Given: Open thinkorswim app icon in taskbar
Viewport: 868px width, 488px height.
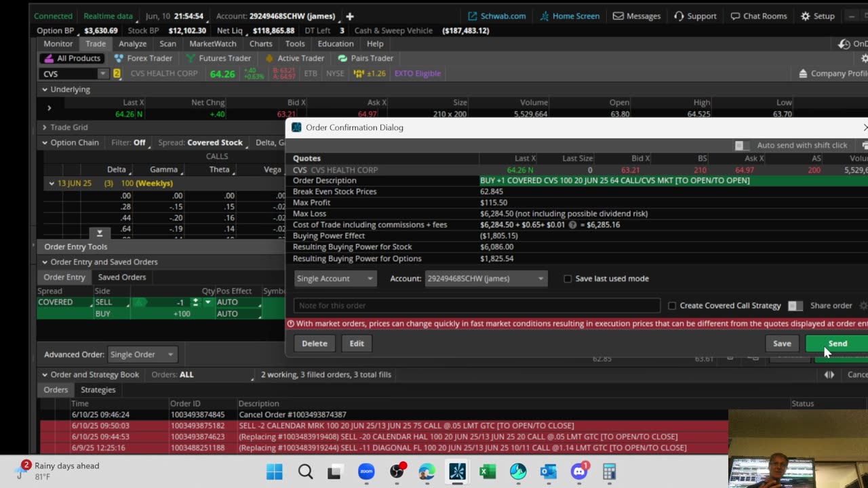Looking at the screenshot, I should click(457, 472).
